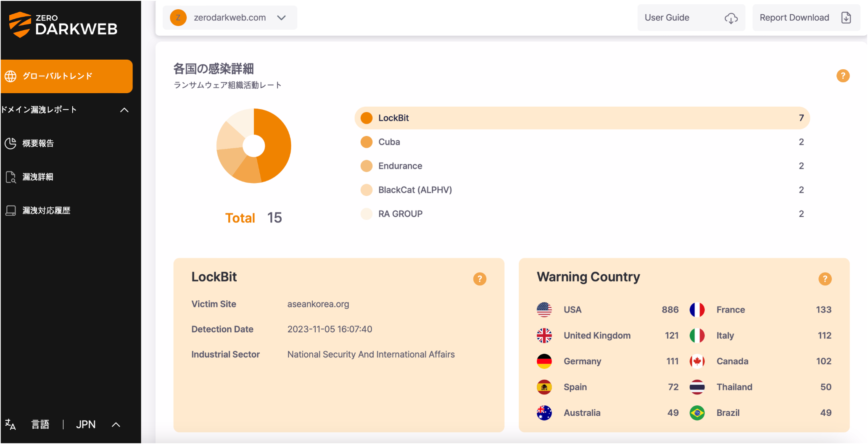Click the 各国の感染詳細 heading
Screen dimensions: 868x444
[x=214, y=69]
